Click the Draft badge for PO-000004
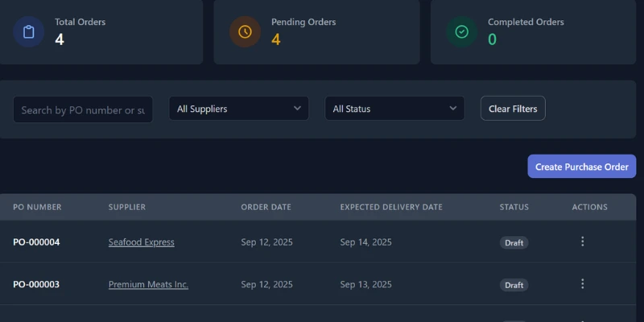 coord(514,242)
